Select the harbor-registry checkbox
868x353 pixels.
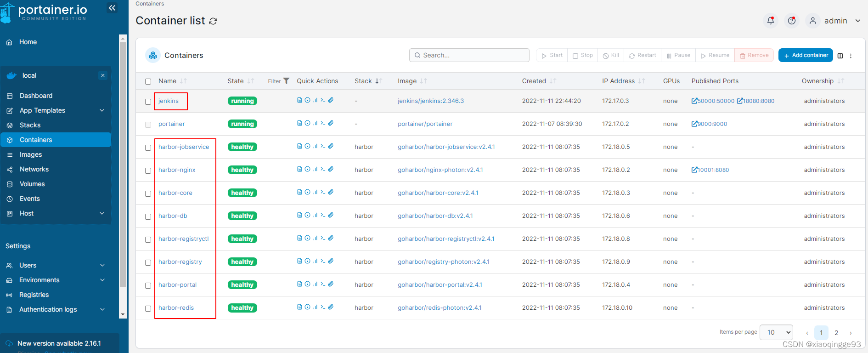click(x=148, y=262)
